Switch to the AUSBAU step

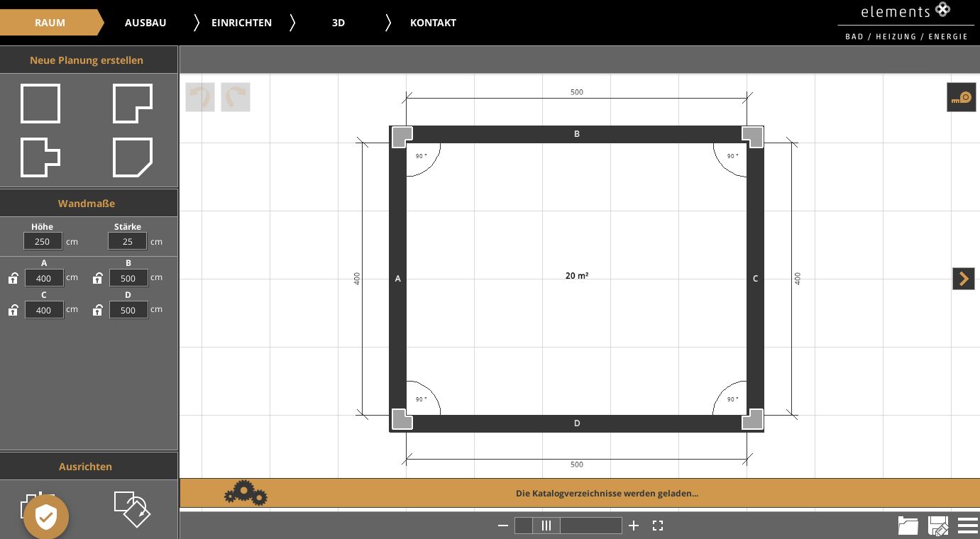click(145, 23)
